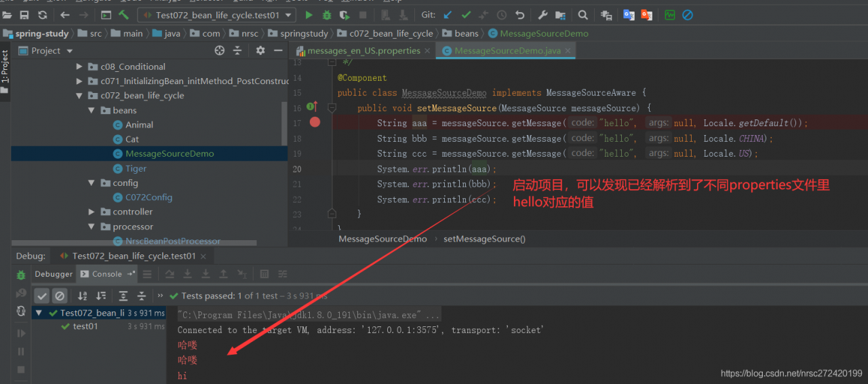Sort tests alphabetically icon
The width and height of the screenshot is (868, 384).
coord(83,296)
